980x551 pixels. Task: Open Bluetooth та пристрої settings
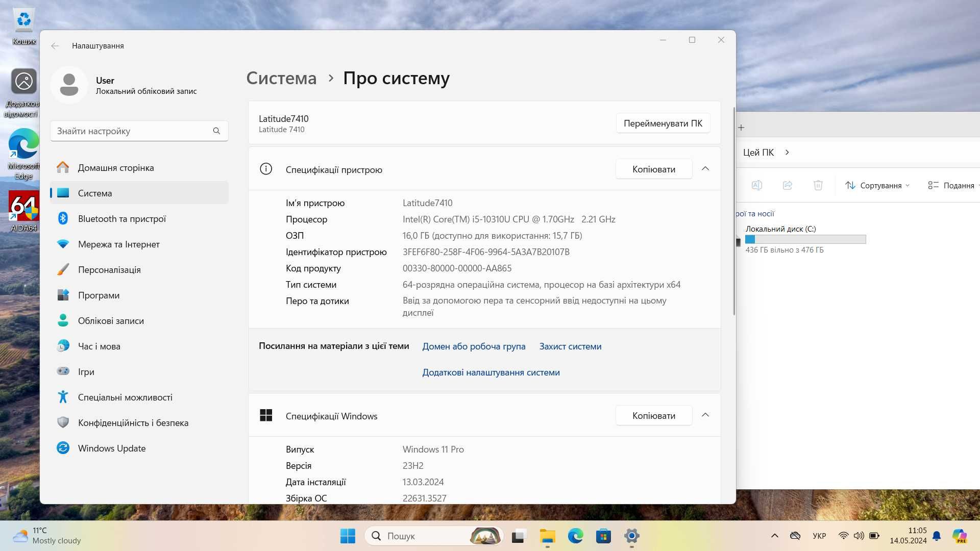coord(139,218)
